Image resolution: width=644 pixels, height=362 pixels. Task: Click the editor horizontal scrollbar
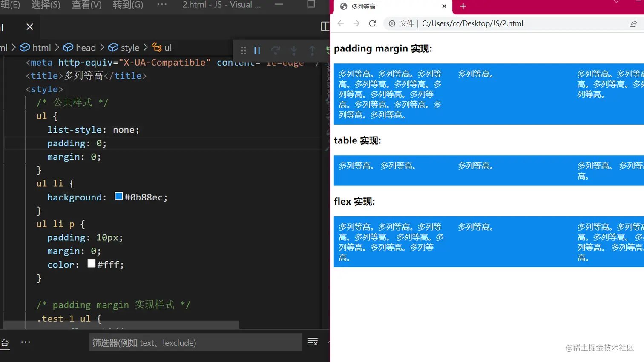point(121,325)
